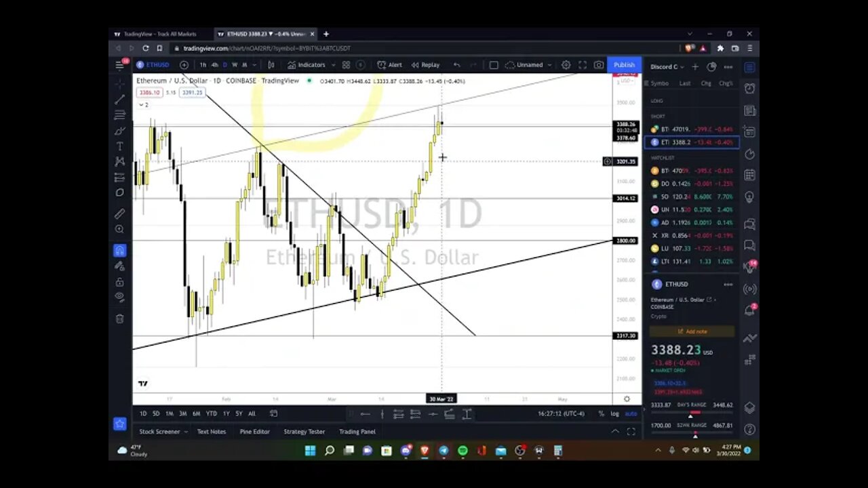This screenshot has height=488, width=868.
Task: Open the alerts alarm clock sidebar icon
Action: tap(749, 89)
